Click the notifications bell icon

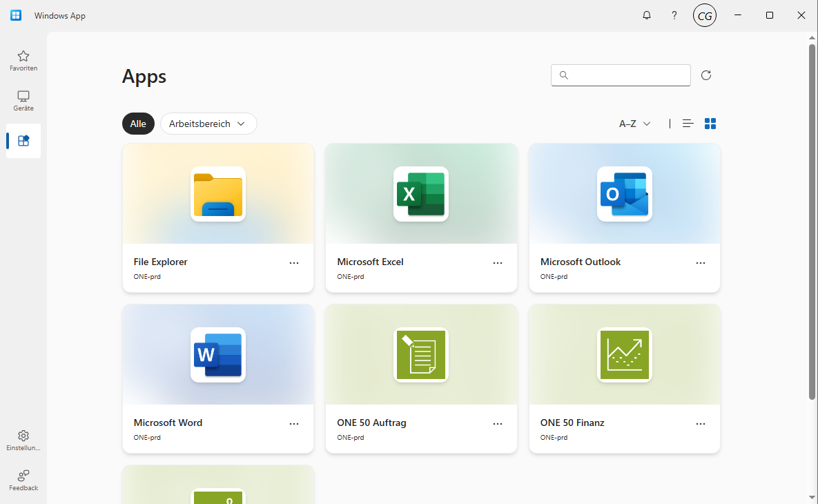point(646,15)
